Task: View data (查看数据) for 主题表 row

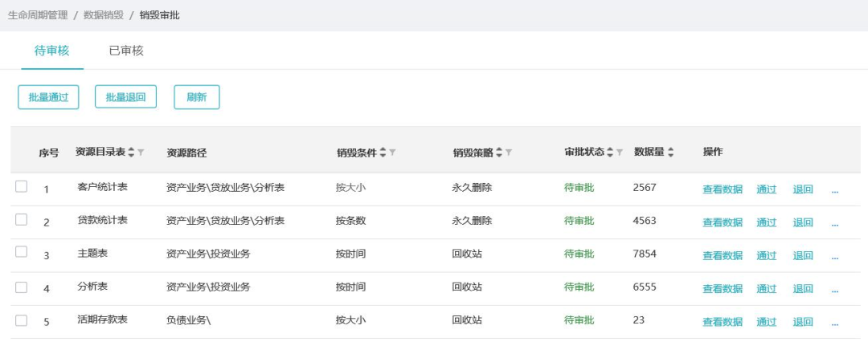Action: tap(723, 255)
